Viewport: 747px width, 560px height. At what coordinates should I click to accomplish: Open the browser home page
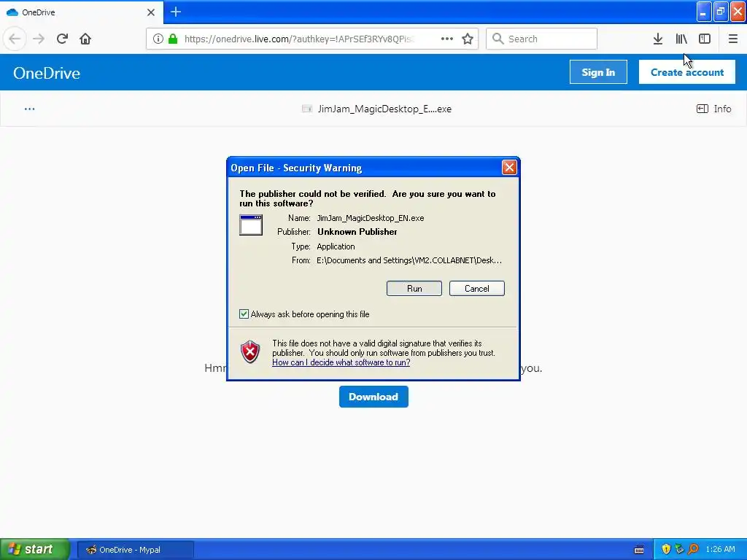(85, 39)
